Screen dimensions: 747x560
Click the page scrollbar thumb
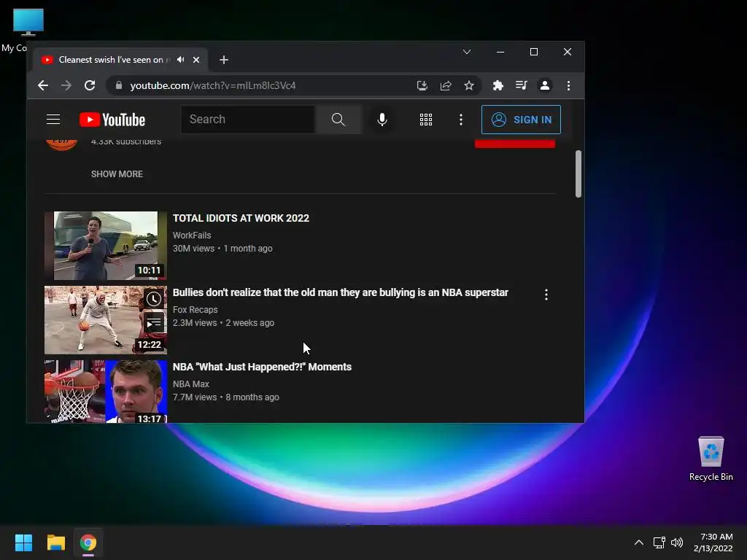click(x=578, y=174)
